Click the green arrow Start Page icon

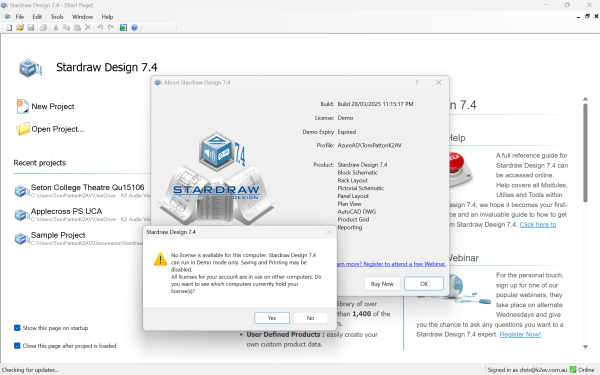click(123, 28)
